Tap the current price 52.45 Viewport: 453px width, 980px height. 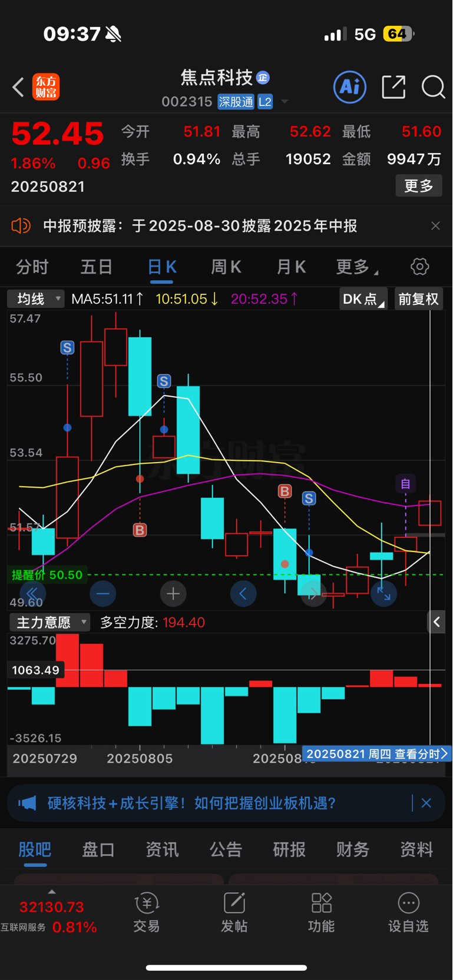(58, 134)
